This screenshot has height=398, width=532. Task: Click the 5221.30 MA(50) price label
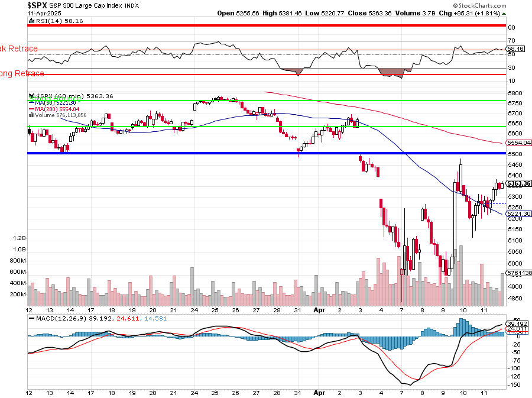coord(518,213)
